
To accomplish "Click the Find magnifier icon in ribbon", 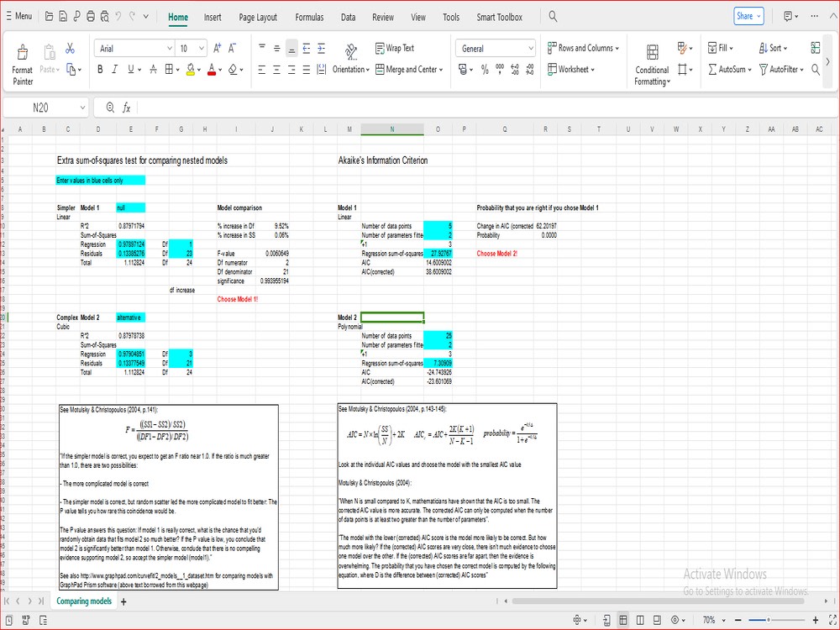I will 816,69.
